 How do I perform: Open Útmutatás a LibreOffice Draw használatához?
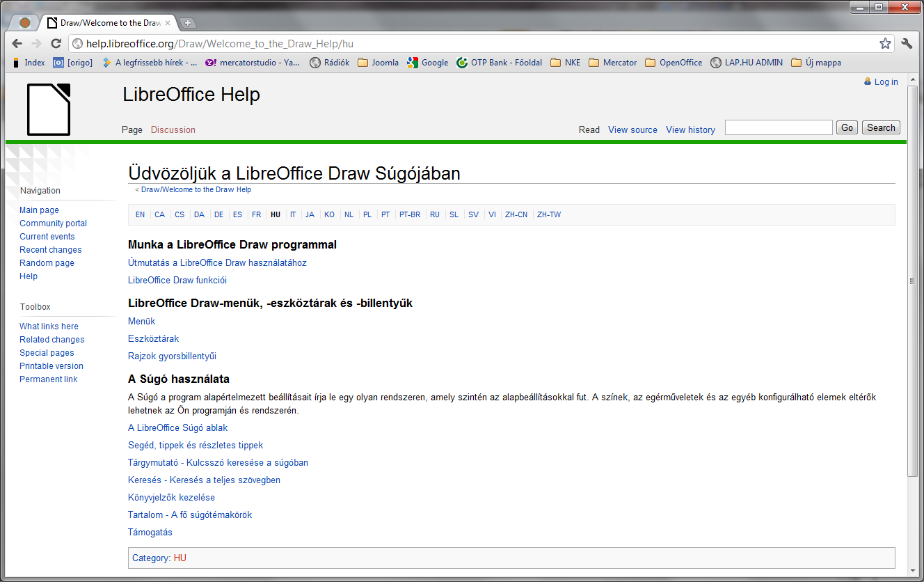[x=217, y=263]
